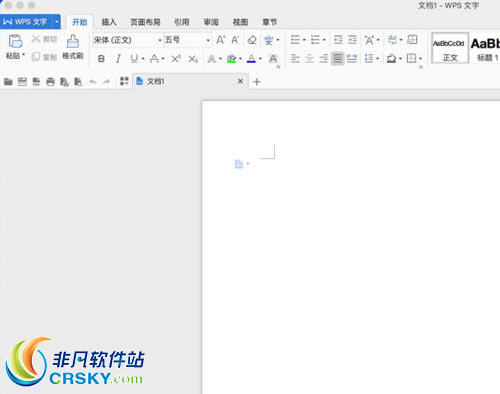Expand the borders options arrow
The image size is (500, 394).
(x=420, y=59)
